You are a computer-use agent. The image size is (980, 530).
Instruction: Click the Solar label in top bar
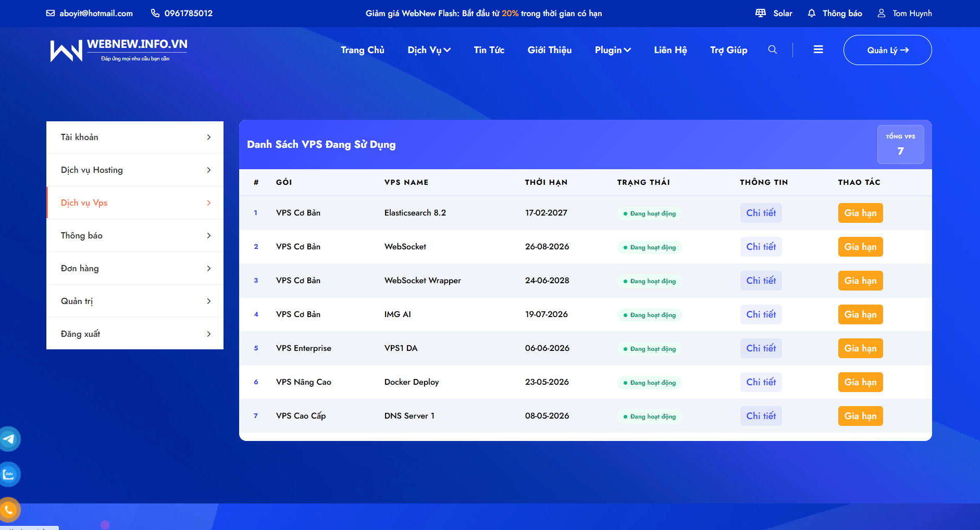pos(783,14)
